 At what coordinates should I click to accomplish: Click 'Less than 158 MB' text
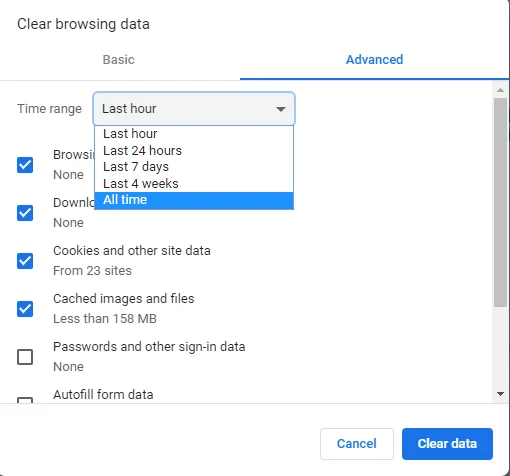[105, 319]
